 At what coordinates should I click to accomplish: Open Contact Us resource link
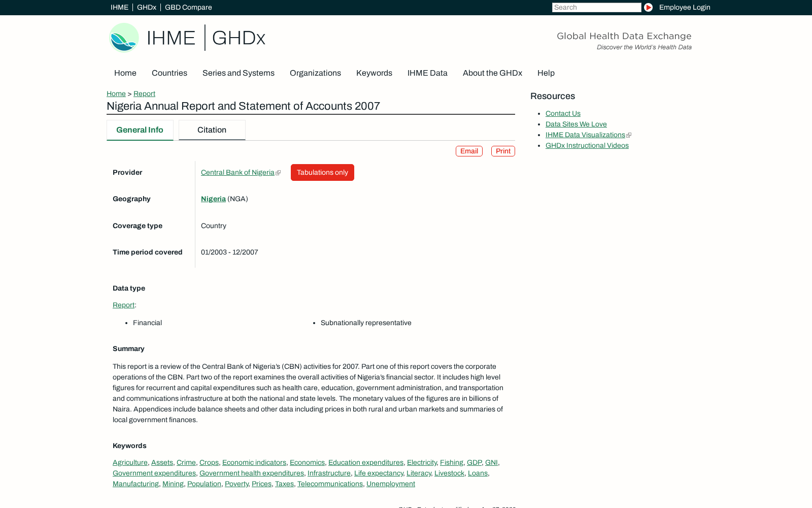[x=563, y=114]
